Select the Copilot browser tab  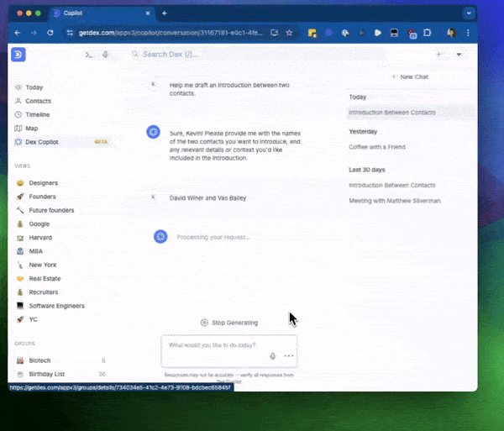[102, 13]
